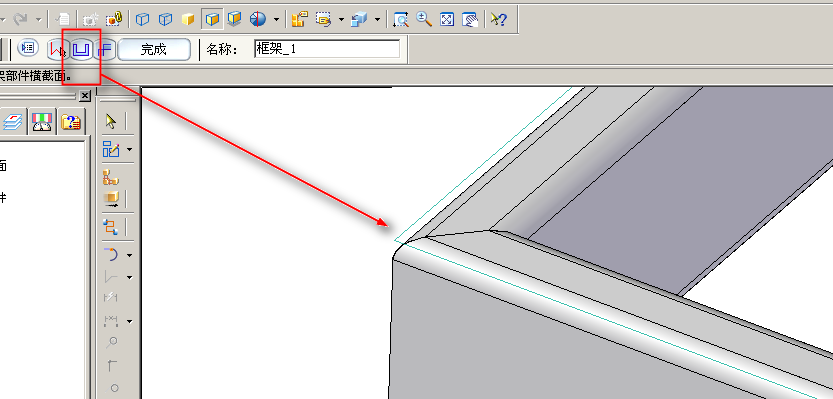This screenshot has height=399, width=833.
Task: Click the grayed redo arrow icon
Action: [x=20, y=20]
